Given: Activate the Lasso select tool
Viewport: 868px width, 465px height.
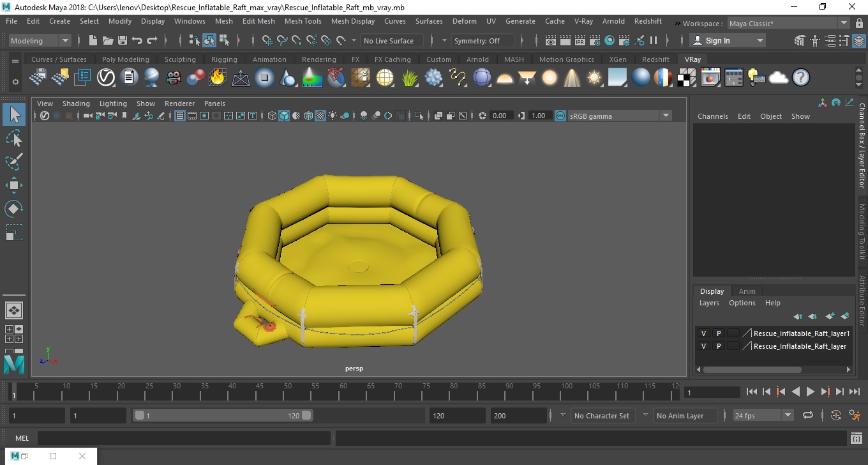Looking at the screenshot, I should point(14,138).
